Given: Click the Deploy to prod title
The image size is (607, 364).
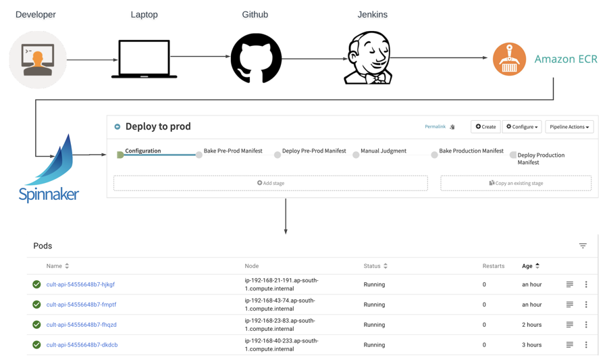Looking at the screenshot, I should [158, 127].
